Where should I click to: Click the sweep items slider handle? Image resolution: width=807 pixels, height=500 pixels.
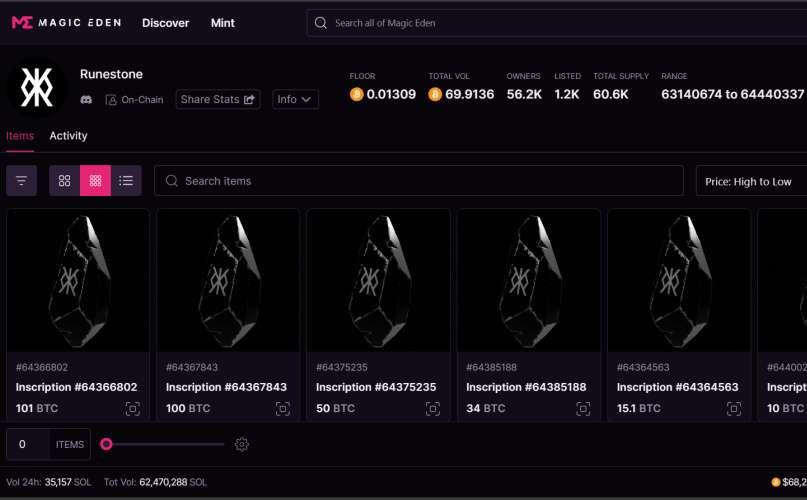(106, 444)
